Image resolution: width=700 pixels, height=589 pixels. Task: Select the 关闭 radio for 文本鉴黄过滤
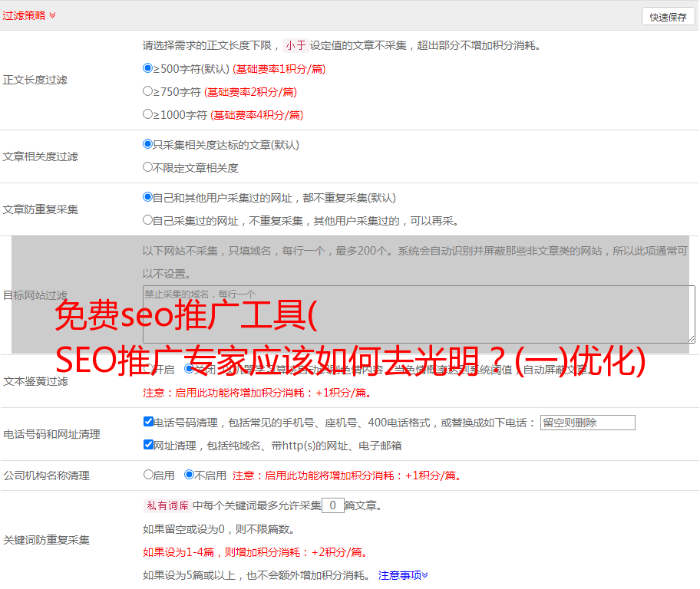point(190,369)
